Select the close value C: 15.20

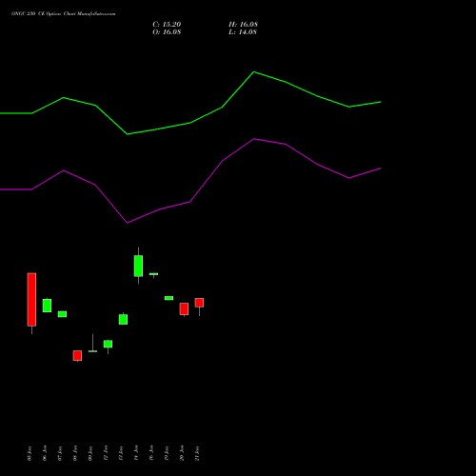(x=167, y=25)
